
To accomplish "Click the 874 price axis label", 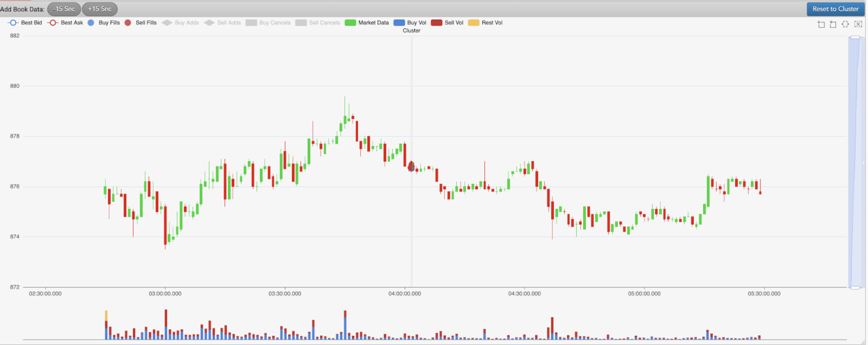I will pos(15,237).
